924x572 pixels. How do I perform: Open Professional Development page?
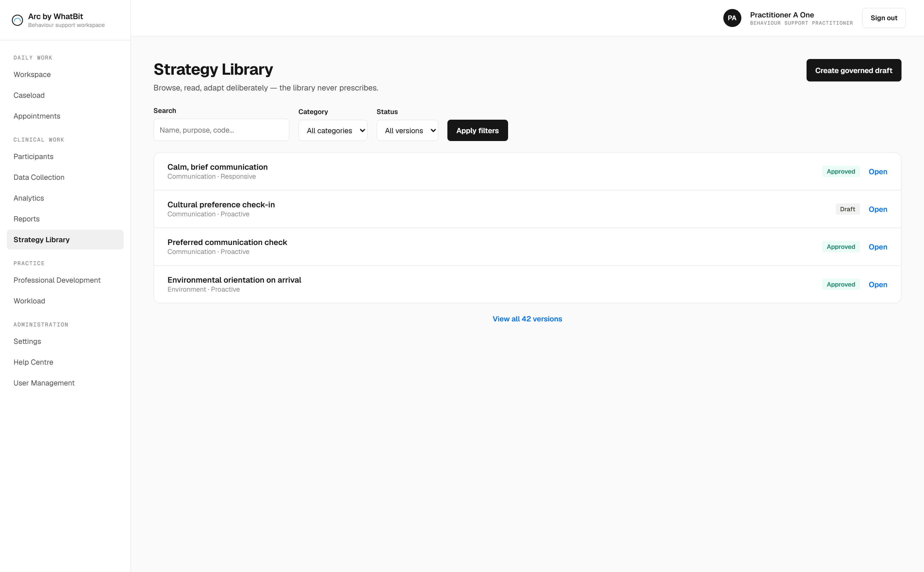pos(65,280)
